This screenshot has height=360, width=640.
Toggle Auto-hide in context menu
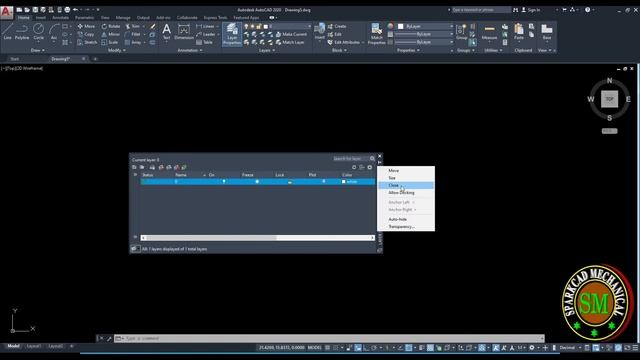point(397,219)
